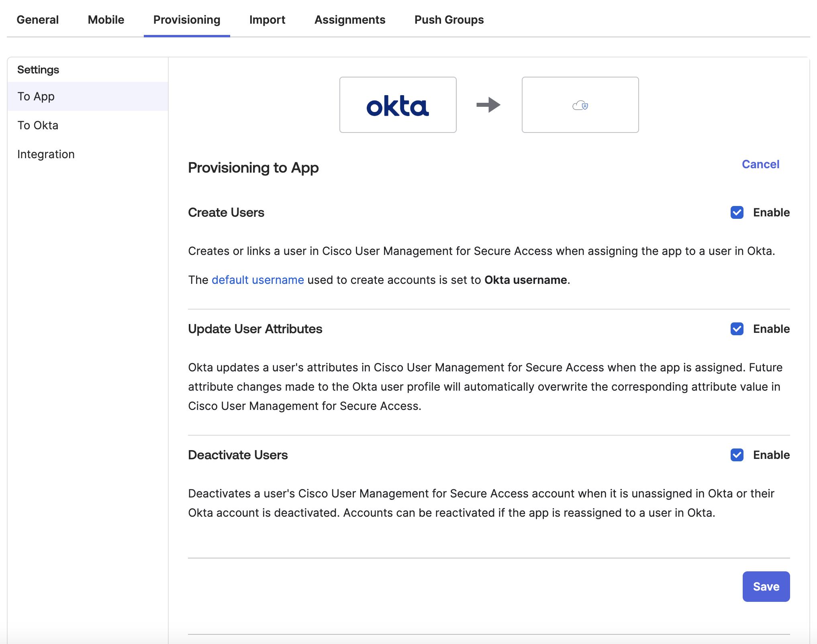
Task: Uncheck Create Users Enable checkbox
Action: pyautogui.click(x=737, y=212)
